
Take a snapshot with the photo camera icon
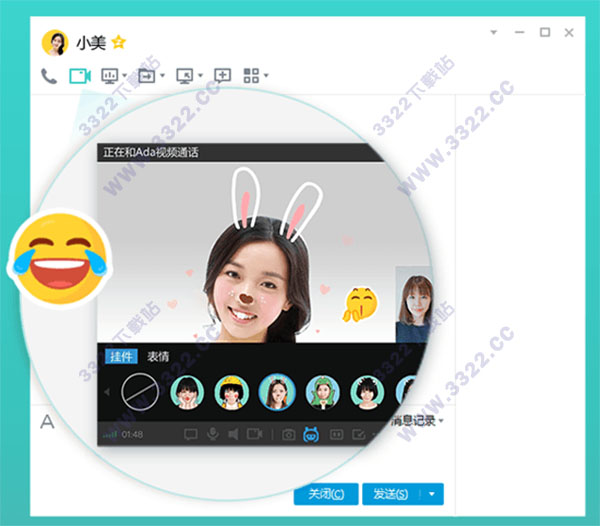[289, 435]
